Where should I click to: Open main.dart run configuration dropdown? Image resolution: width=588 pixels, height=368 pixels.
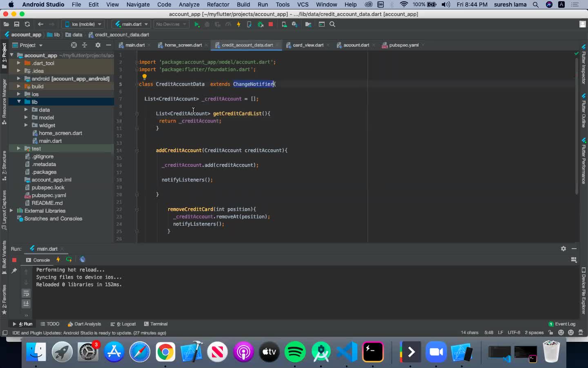point(131,24)
